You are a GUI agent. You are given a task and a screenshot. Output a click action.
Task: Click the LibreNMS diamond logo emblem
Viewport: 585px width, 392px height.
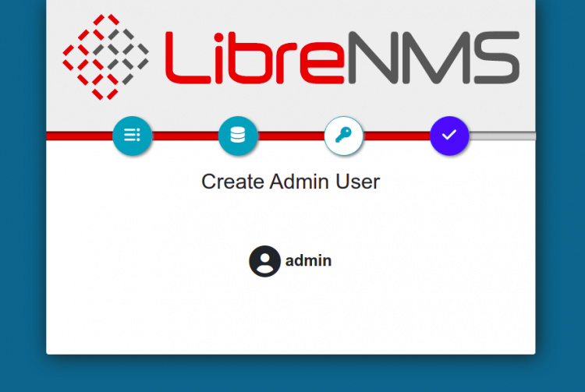(x=105, y=57)
